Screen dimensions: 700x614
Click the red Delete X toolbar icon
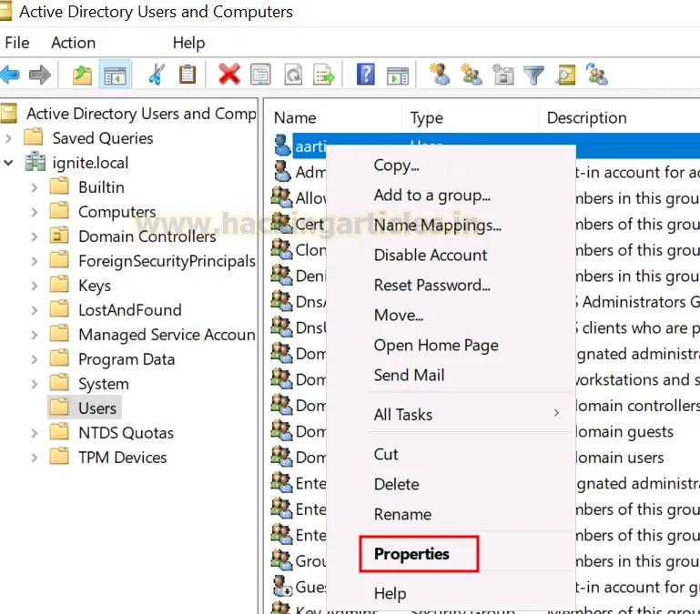pyautogui.click(x=229, y=75)
